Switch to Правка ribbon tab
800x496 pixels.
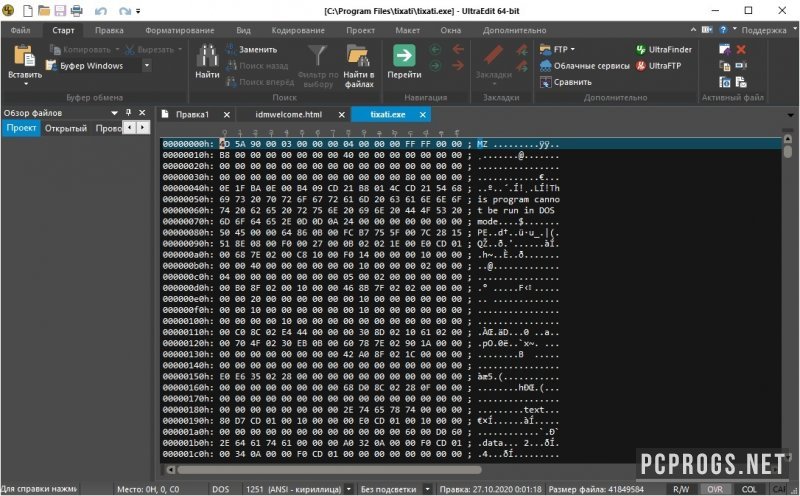click(x=109, y=30)
